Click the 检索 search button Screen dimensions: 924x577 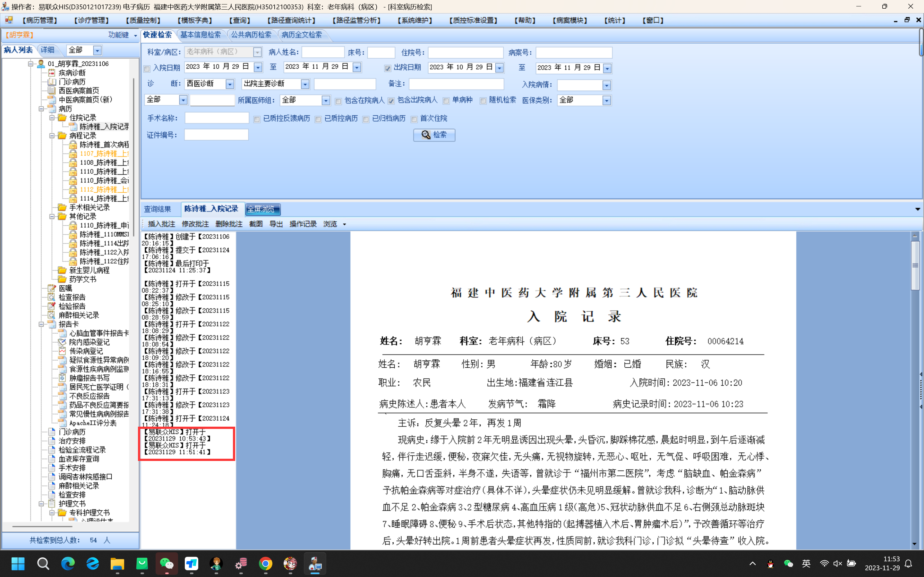point(434,135)
